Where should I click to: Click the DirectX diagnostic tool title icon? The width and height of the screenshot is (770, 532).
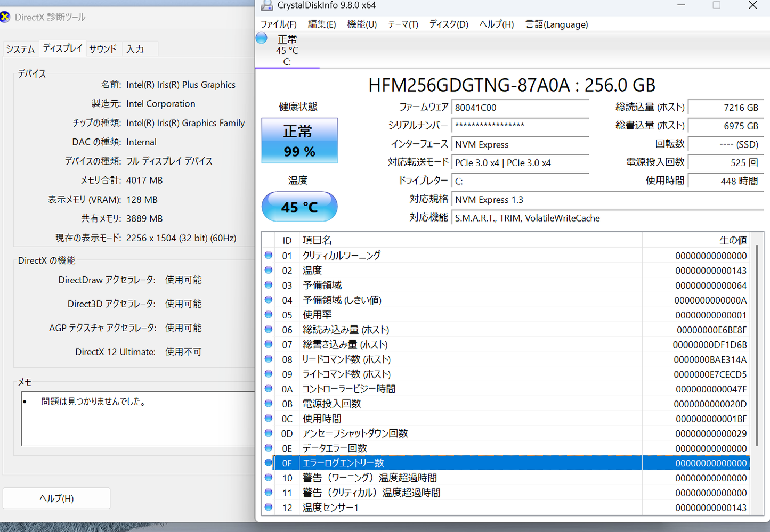coord(5,17)
